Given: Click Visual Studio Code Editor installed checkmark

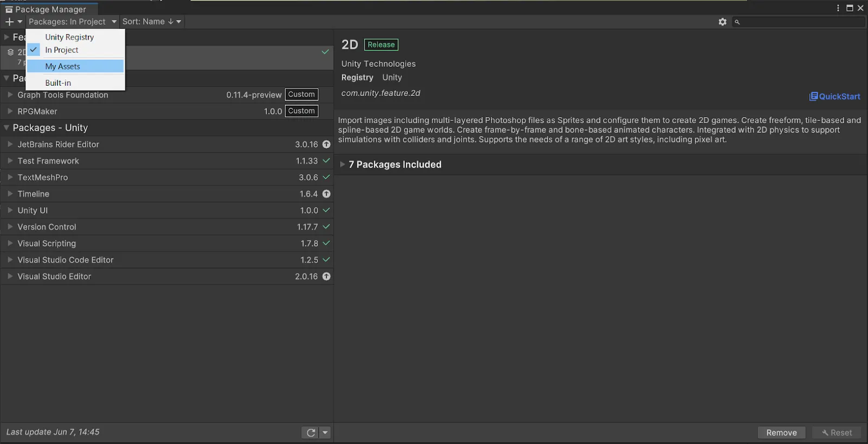Looking at the screenshot, I should 326,260.
